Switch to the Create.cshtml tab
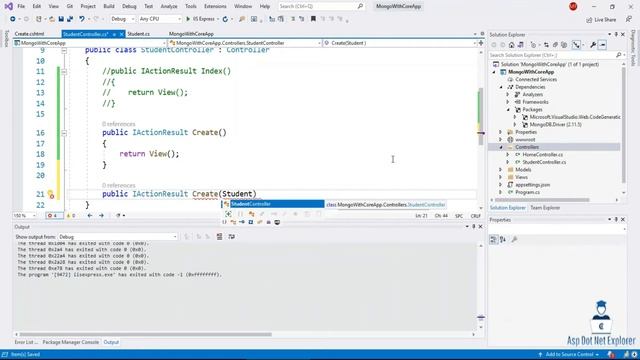 pyautogui.click(x=29, y=34)
